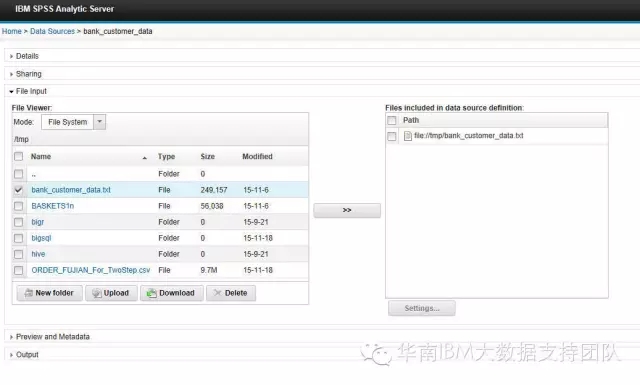The height and width of the screenshot is (385, 640).
Task: Open the Settings... button
Action: (x=422, y=308)
